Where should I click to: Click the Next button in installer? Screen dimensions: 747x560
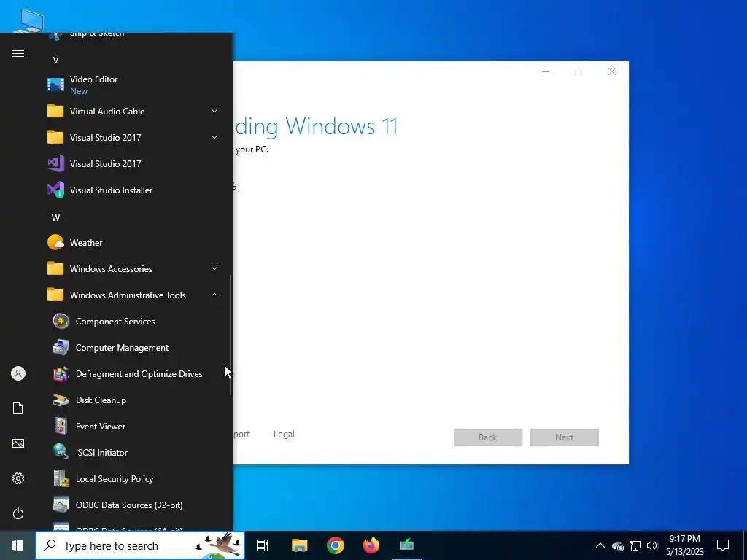(565, 437)
